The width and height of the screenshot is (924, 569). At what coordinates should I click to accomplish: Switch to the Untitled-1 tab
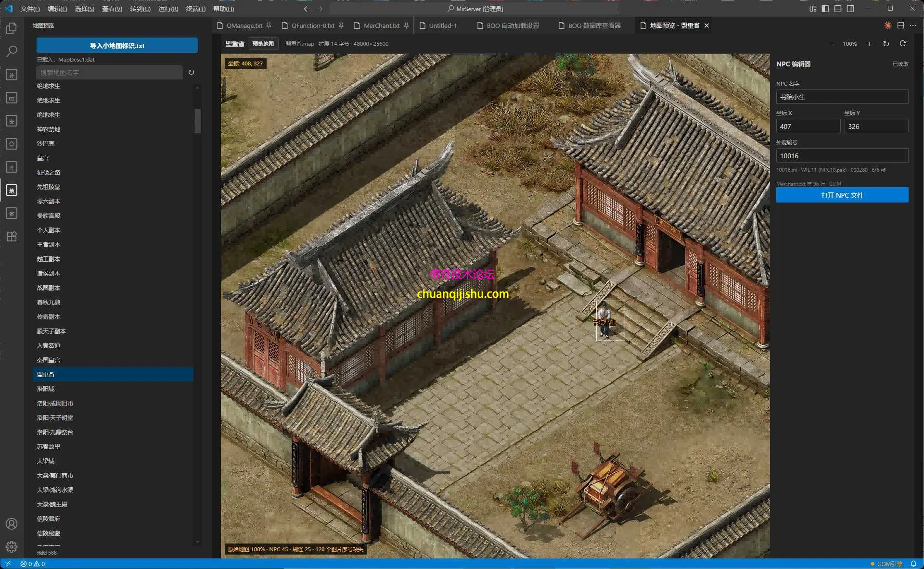coord(443,25)
